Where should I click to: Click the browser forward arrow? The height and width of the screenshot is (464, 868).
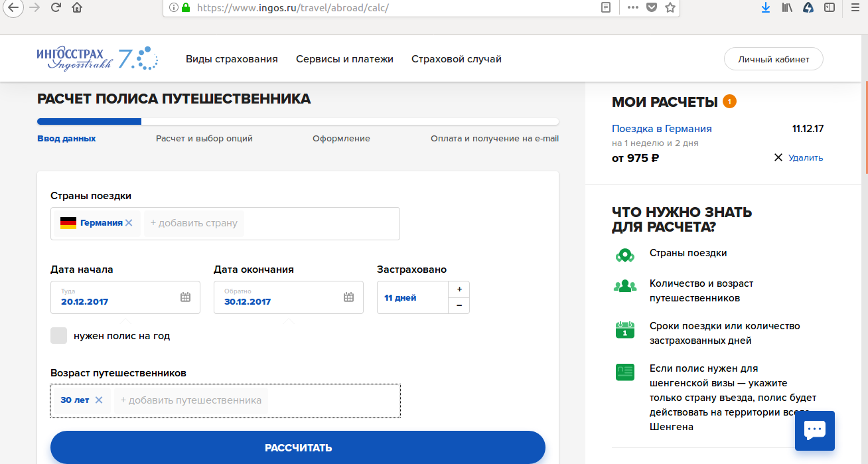coord(35,8)
